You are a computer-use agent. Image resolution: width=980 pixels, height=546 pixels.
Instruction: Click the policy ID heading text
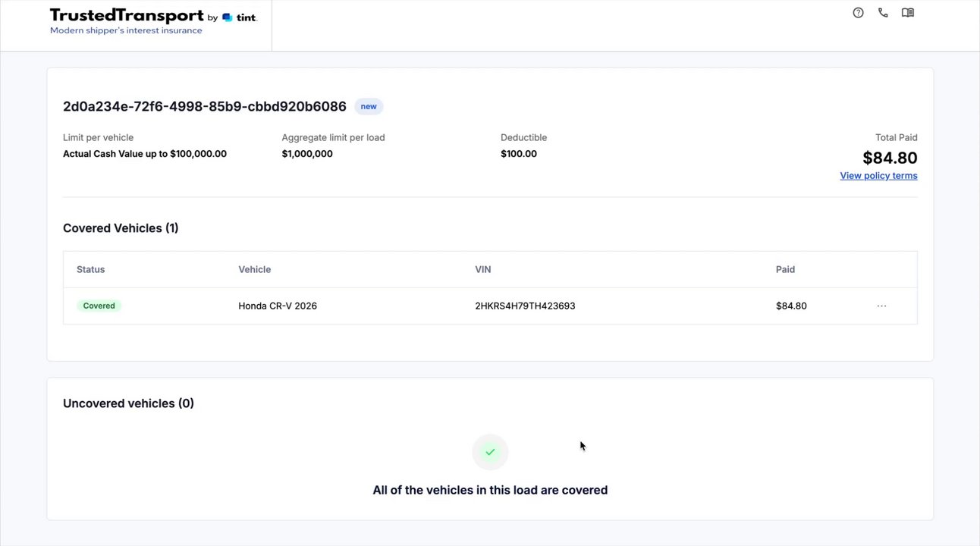pyautogui.click(x=205, y=106)
